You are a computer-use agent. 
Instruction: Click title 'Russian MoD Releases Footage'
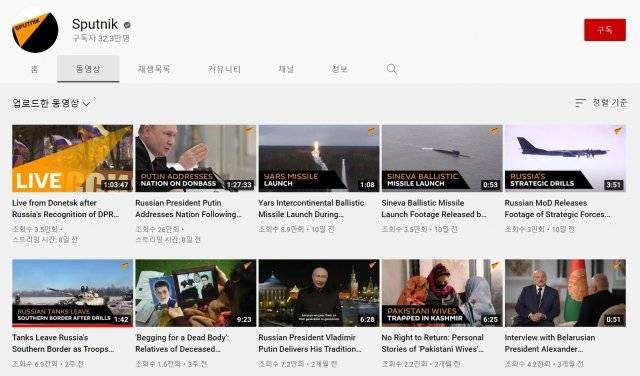[x=558, y=209]
